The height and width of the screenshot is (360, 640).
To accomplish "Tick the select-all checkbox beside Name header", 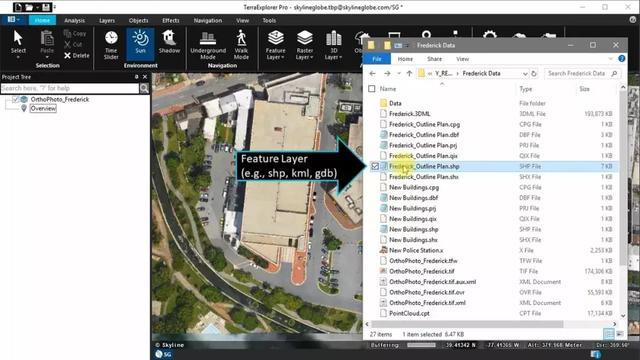I will point(371,89).
